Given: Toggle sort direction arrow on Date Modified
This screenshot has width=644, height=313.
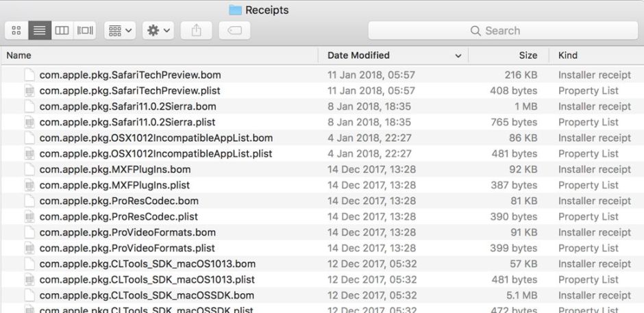Looking at the screenshot, I should coord(458,55).
